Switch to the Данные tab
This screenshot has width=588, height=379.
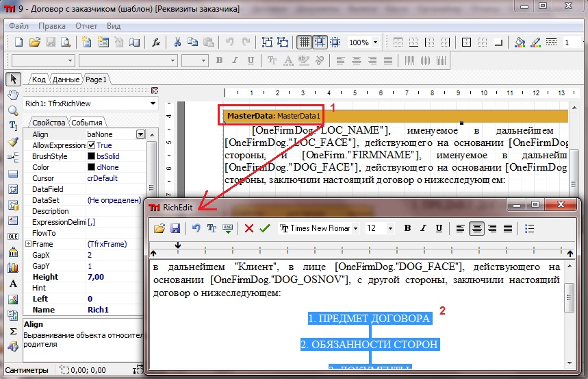tap(66, 80)
